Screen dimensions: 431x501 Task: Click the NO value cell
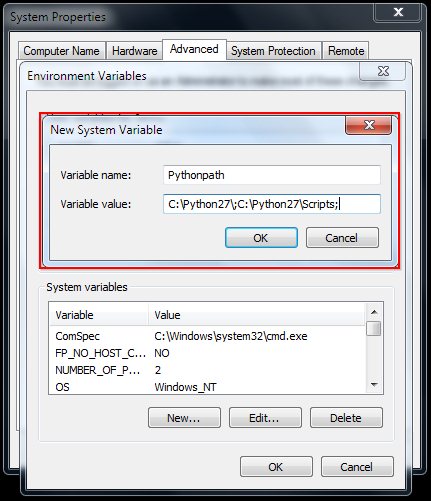162,353
